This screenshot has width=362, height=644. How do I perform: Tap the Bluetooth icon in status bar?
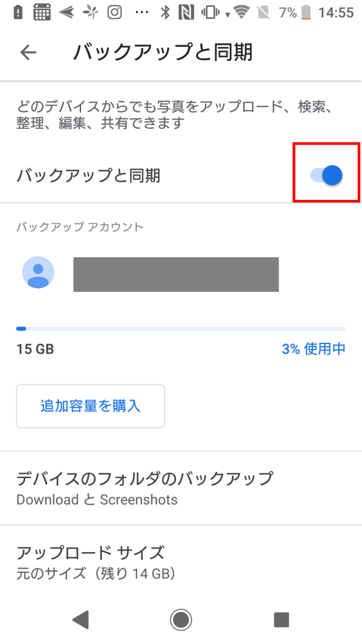pyautogui.click(x=165, y=13)
